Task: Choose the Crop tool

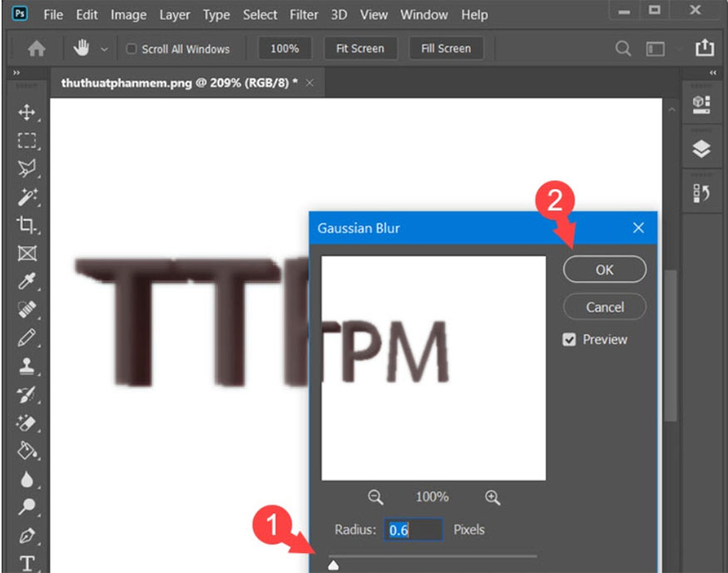Action: [x=27, y=225]
